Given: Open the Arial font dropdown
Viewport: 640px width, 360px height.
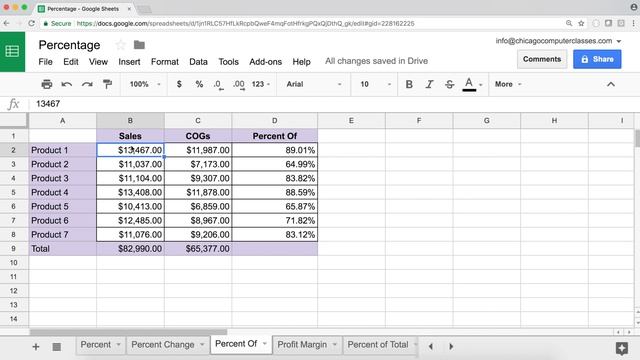Looking at the screenshot, I should 313,84.
